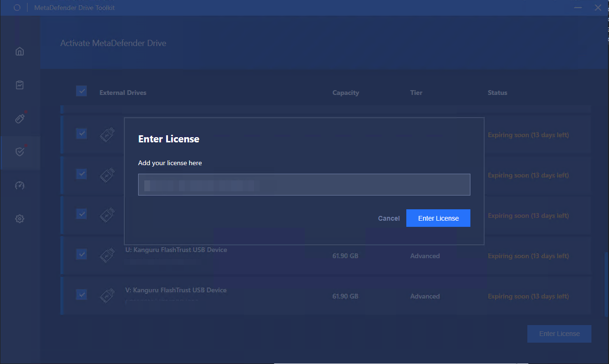Click Advanced tier in U: row

(425, 256)
